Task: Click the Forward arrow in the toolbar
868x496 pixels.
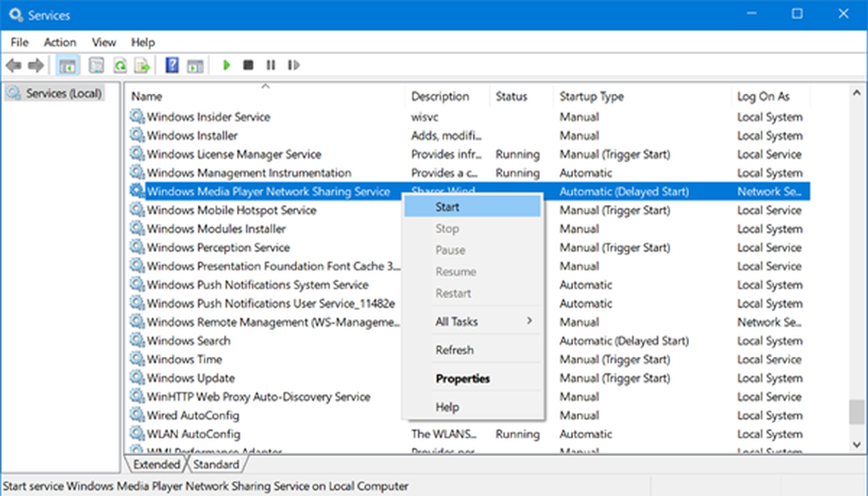Action: pos(36,65)
